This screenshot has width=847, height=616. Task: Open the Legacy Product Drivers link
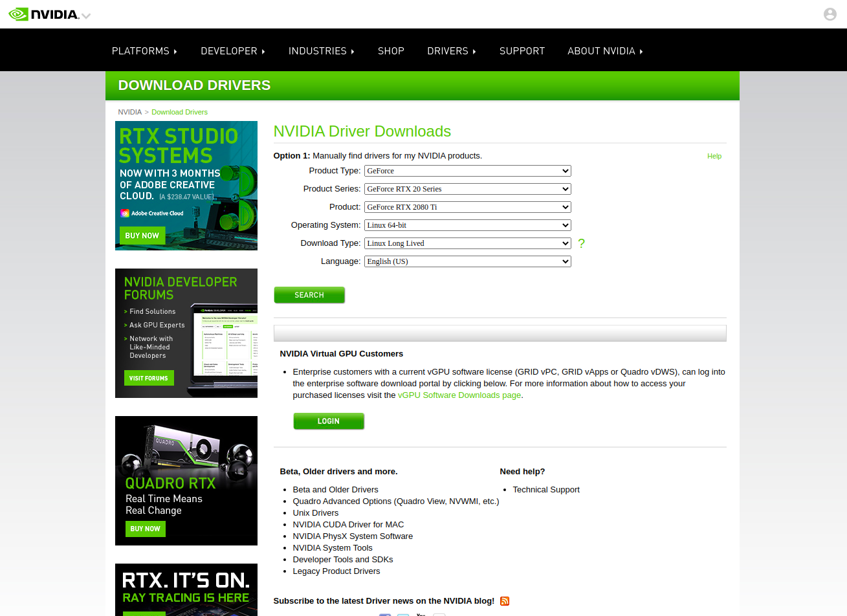(336, 571)
